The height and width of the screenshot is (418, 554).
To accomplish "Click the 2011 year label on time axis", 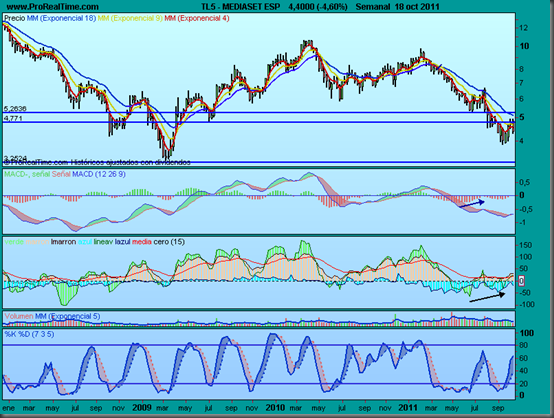I will point(408,408).
